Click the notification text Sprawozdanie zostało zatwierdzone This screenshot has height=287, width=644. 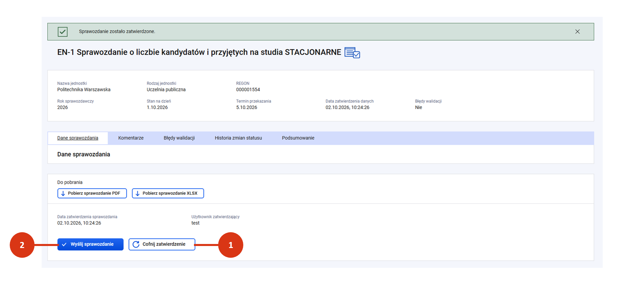pos(117,32)
